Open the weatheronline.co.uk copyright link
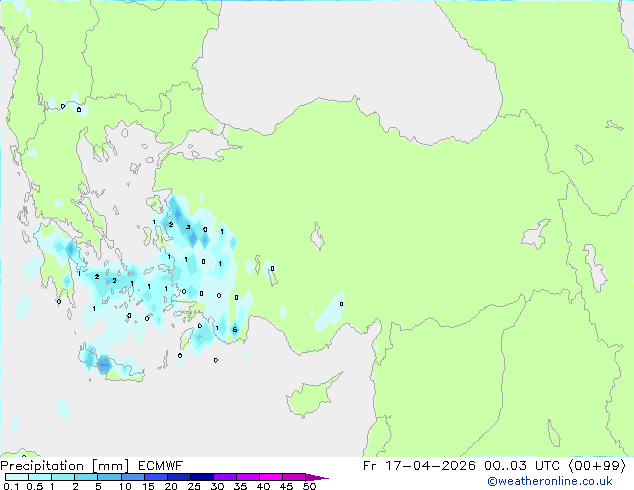This screenshot has width=634, height=490. tap(550, 481)
